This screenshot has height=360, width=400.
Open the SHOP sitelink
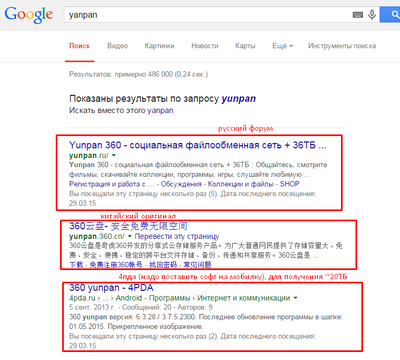click(290, 184)
